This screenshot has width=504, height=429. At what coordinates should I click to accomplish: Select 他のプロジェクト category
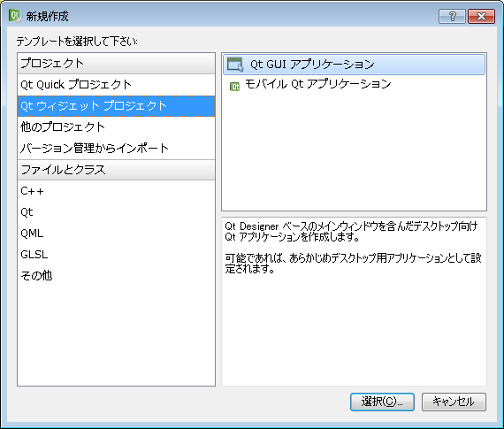click(116, 127)
